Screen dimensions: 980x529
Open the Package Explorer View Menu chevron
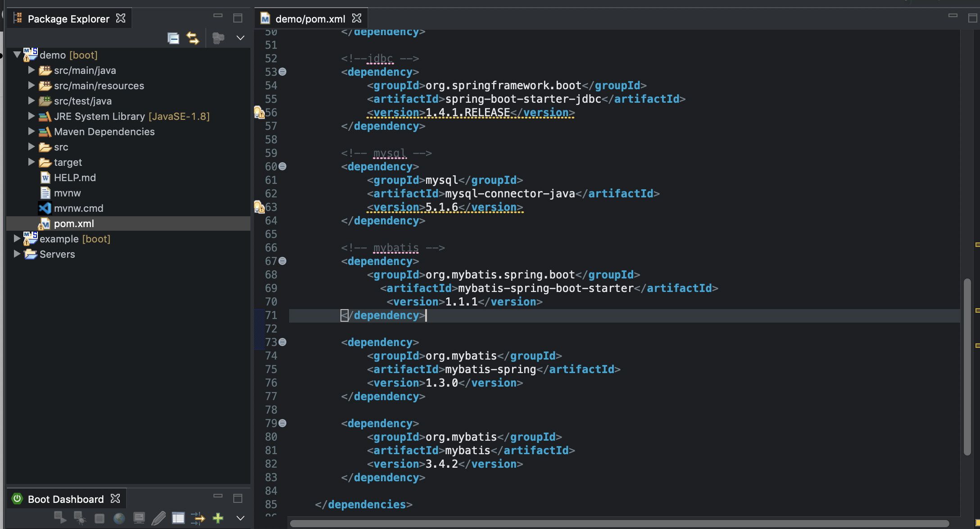click(x=240, y=38)
